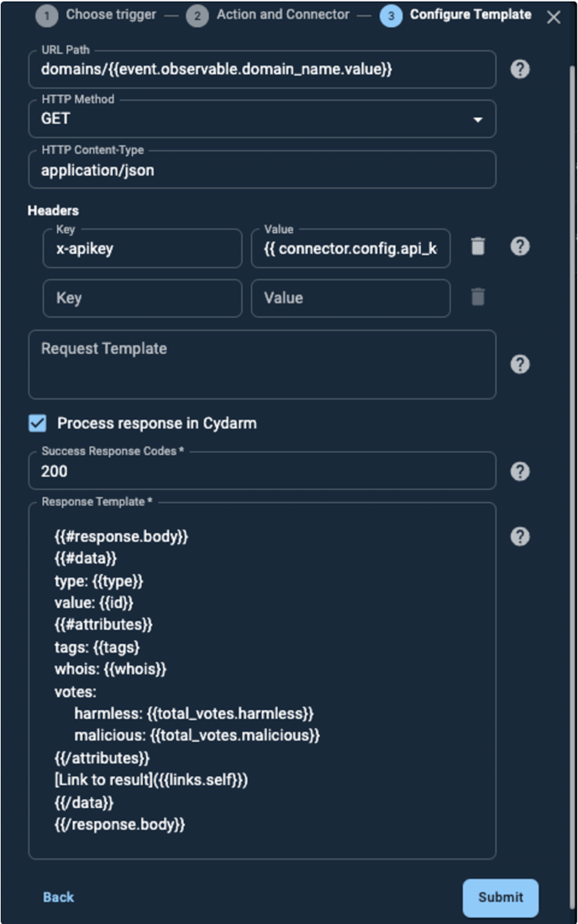Click the help icon beside URL Path
The image size is (578, 924).
(x=520, y=69)
